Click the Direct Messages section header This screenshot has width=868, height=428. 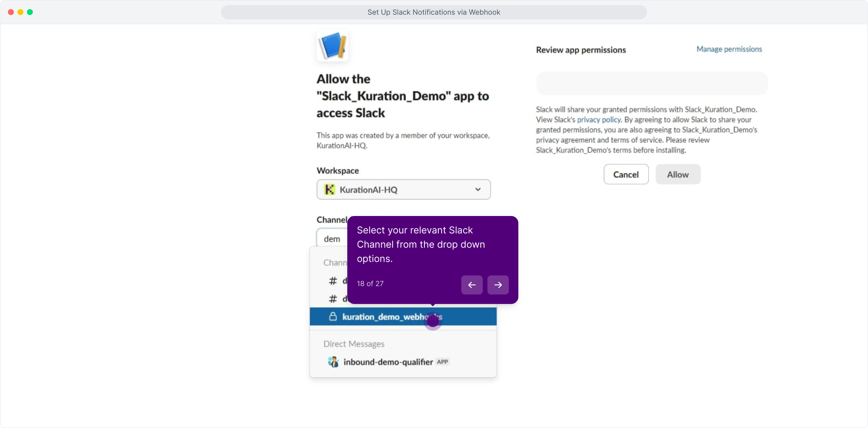point(354,344)
